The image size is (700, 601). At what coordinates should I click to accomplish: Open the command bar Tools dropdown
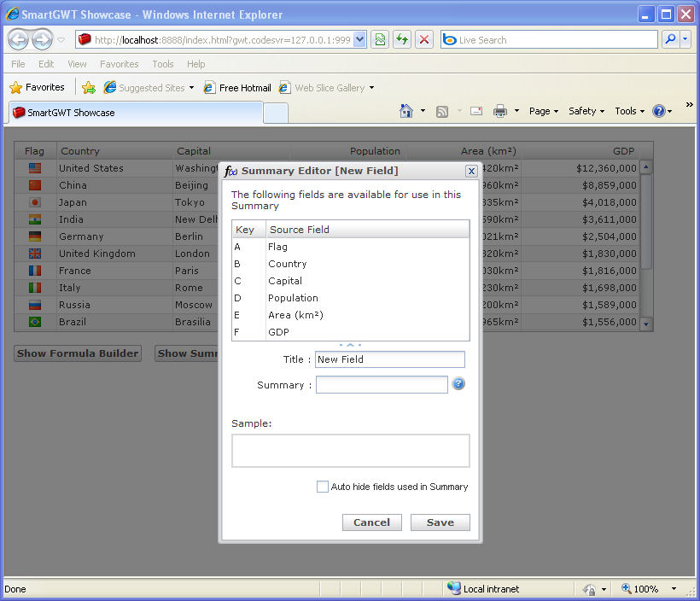coord(629,111)
